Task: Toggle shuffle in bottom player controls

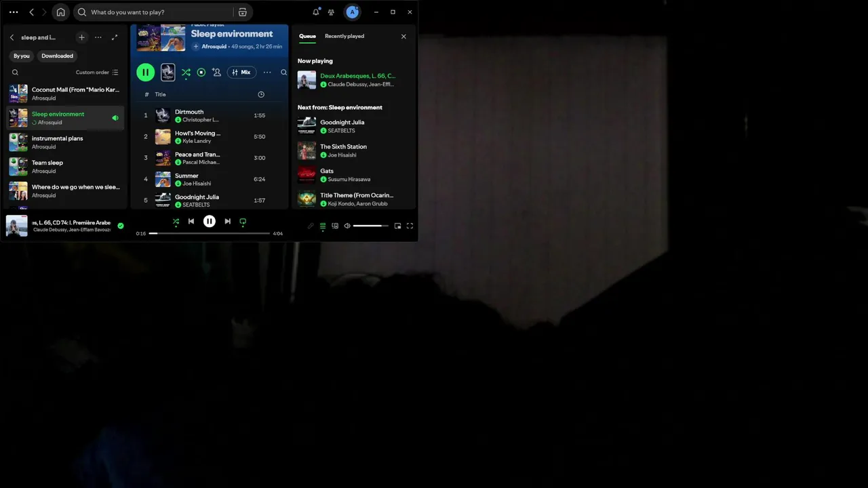Action: pyautogui.click(x=176, y=222)
